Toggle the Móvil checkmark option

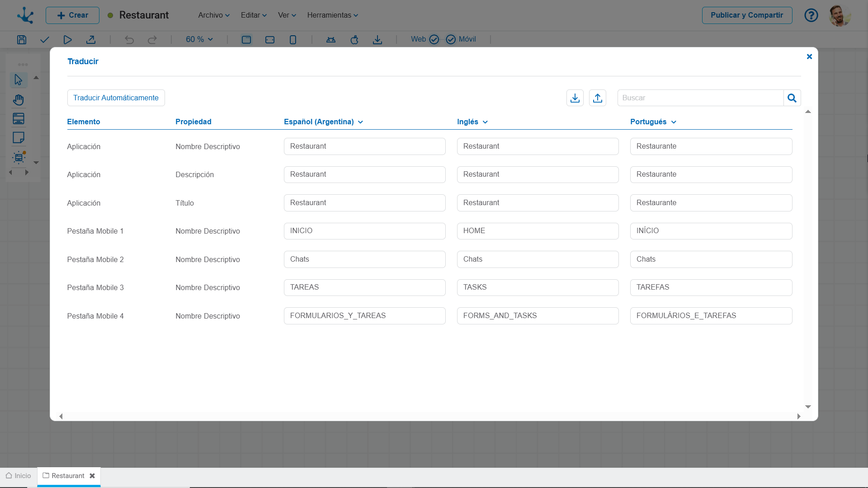(451, 40)
